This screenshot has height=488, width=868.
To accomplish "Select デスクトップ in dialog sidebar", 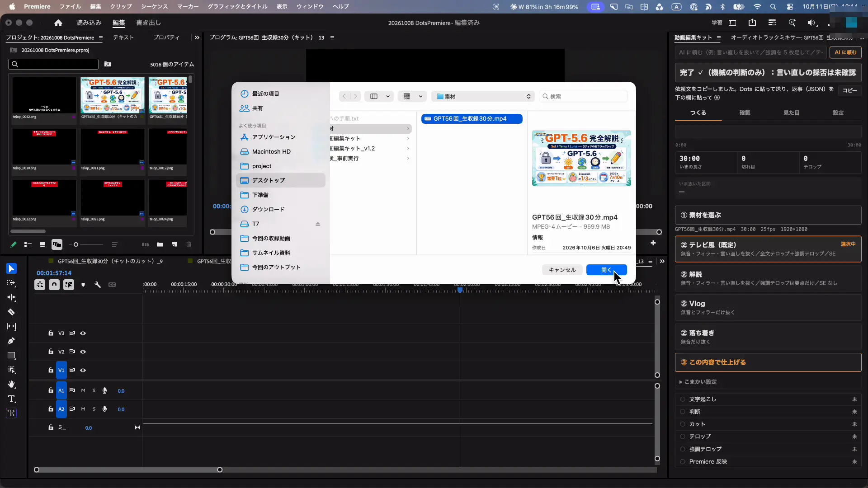I will click(280, 181).
